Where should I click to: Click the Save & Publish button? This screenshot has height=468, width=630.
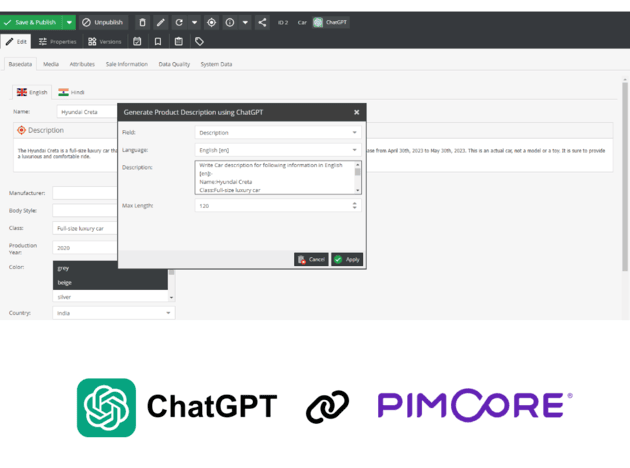31,22
